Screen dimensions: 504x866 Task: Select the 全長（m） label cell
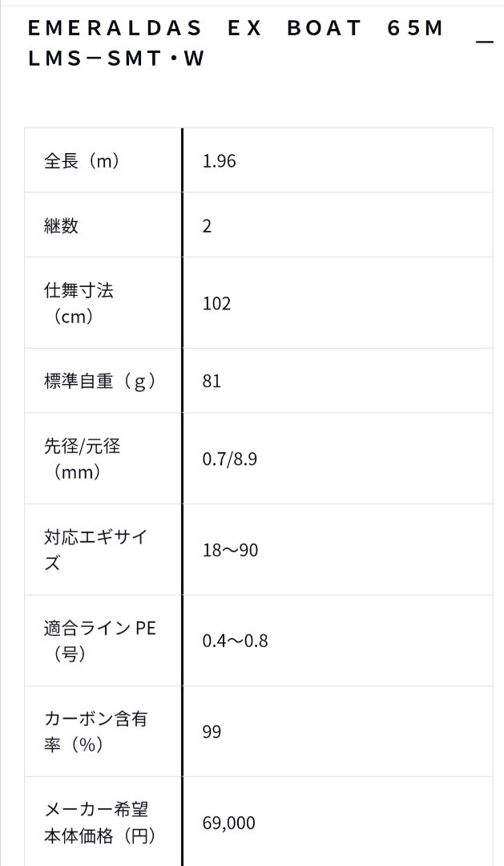tap(82, 160)
